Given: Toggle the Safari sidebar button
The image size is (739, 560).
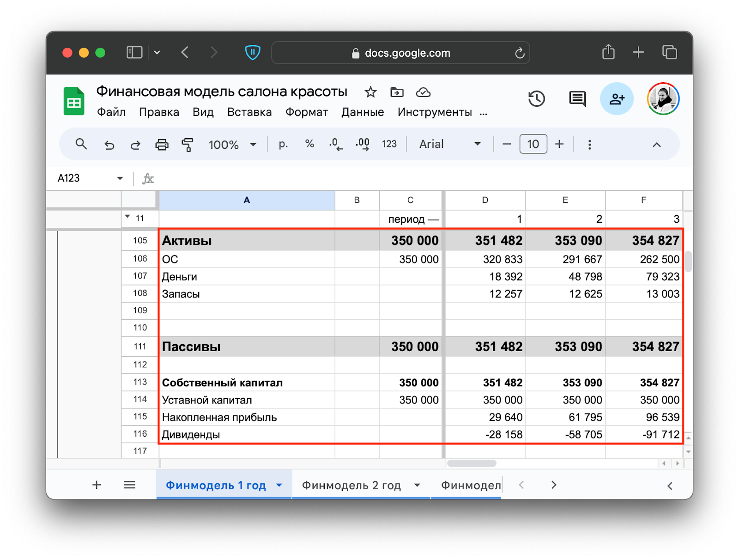Looking at the screenshot, I should (x=134, y=52).
